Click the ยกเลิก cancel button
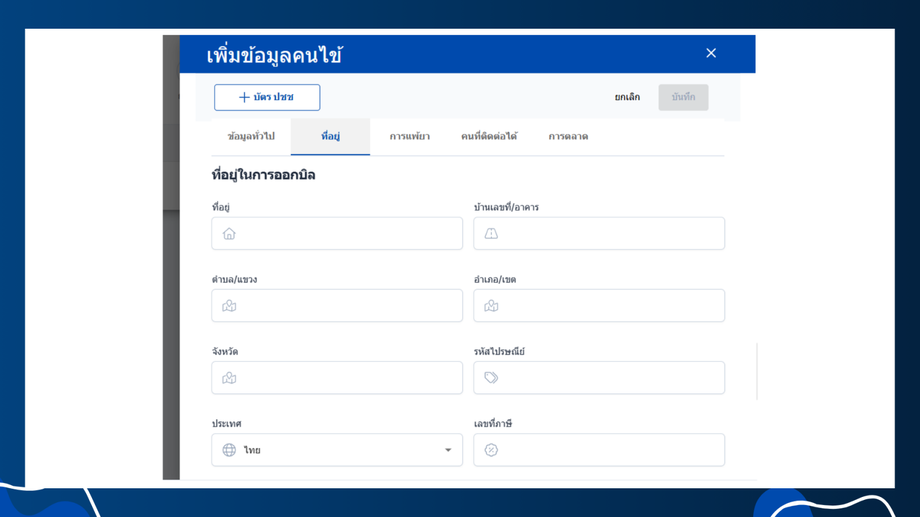Viewport: 920px width, 517px height. tap(627, 97)
